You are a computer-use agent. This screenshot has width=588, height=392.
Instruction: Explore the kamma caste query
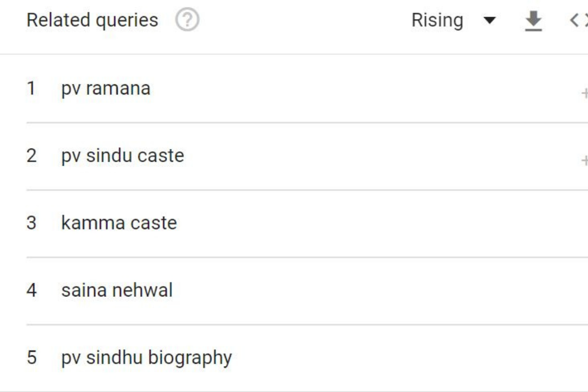(x=119, y=223)
